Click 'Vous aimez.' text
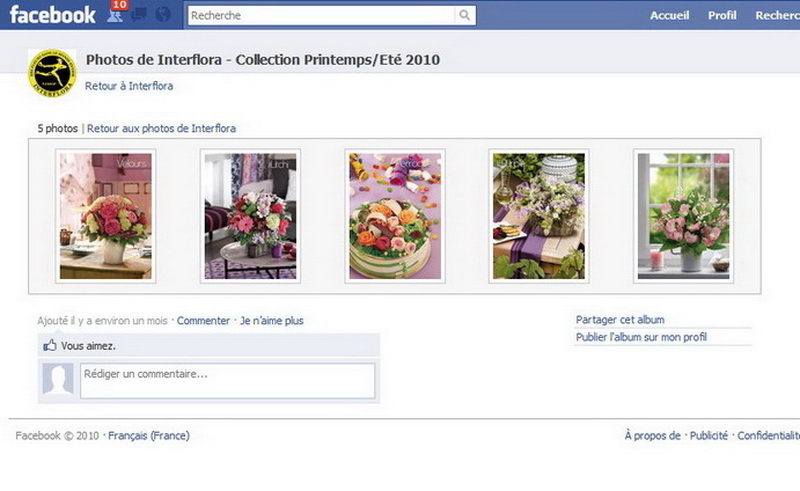800x491 pixels. click(x=88, y=346)
